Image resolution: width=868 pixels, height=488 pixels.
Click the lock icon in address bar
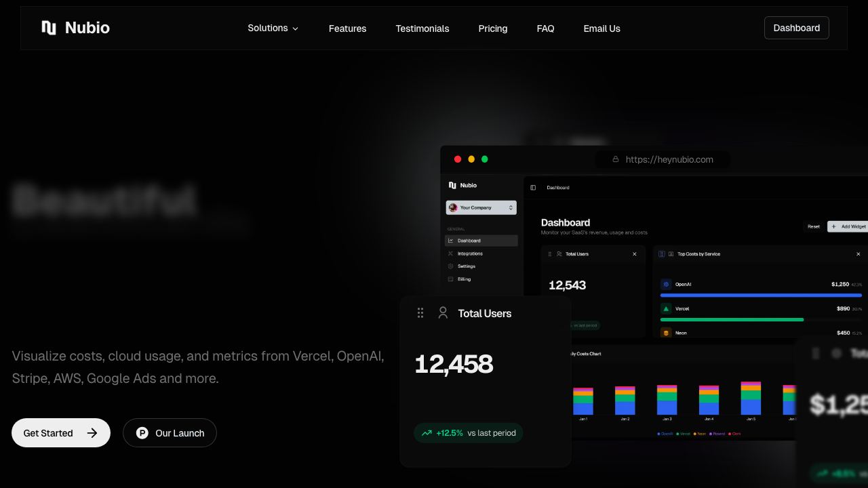pyautogui.click(x=616, y=159)
